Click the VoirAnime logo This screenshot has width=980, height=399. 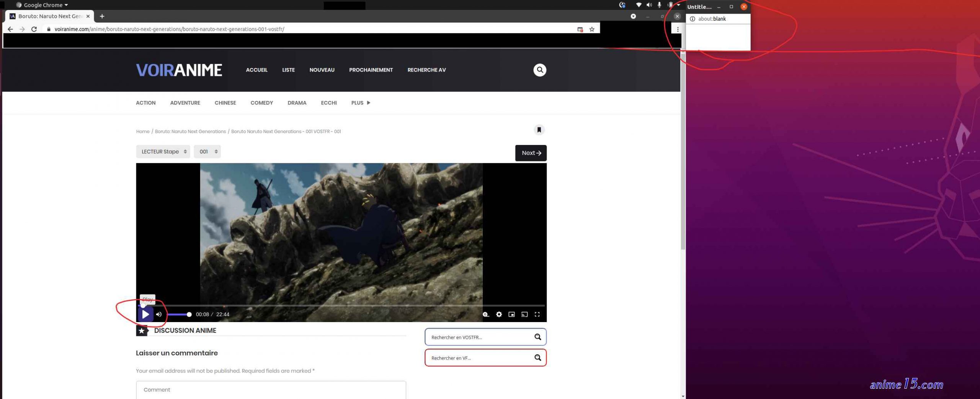179,70
